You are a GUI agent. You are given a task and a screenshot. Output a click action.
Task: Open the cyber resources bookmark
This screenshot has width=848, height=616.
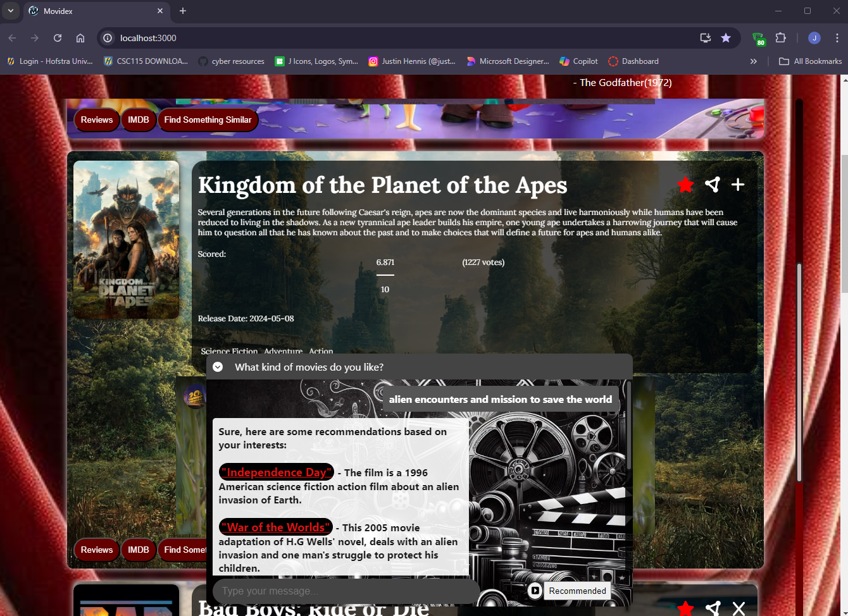click(232, 61)
